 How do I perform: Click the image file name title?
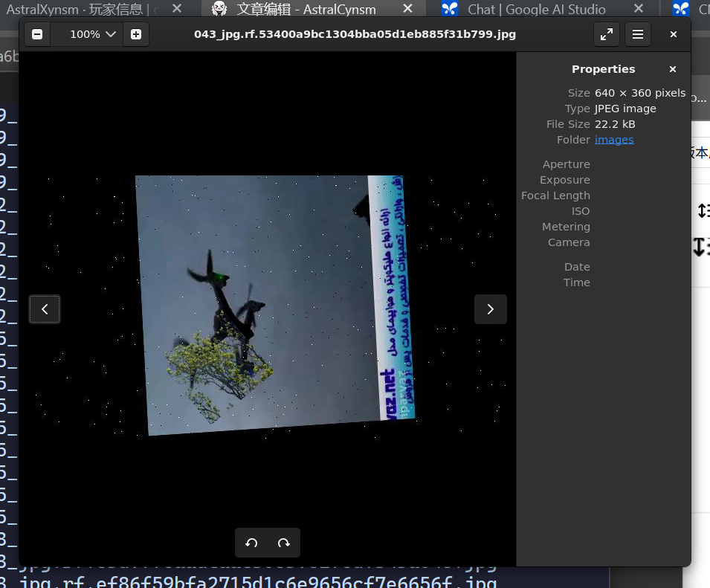(355, 35)
